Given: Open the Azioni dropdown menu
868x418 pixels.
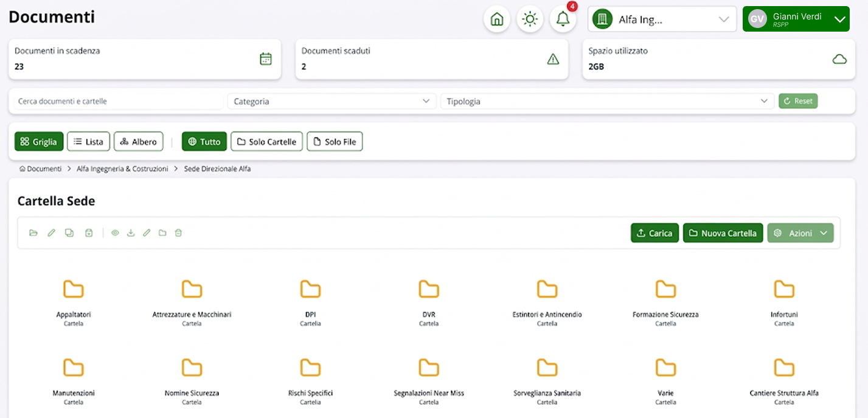Looking at the screenshot, I should [x=800, y=233].
